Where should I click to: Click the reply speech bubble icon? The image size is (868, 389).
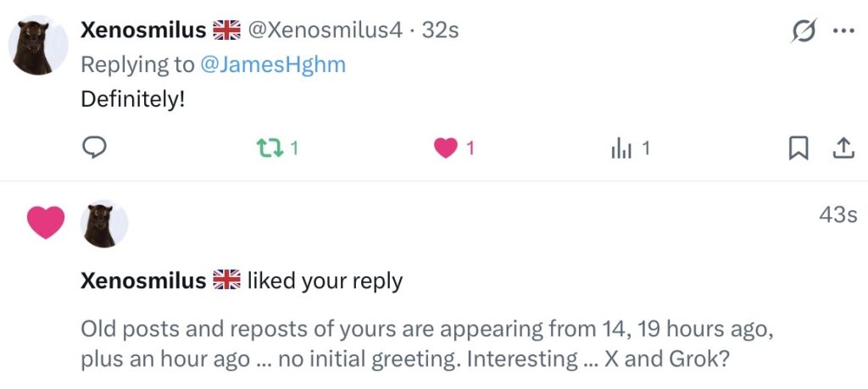coord(93,148)
